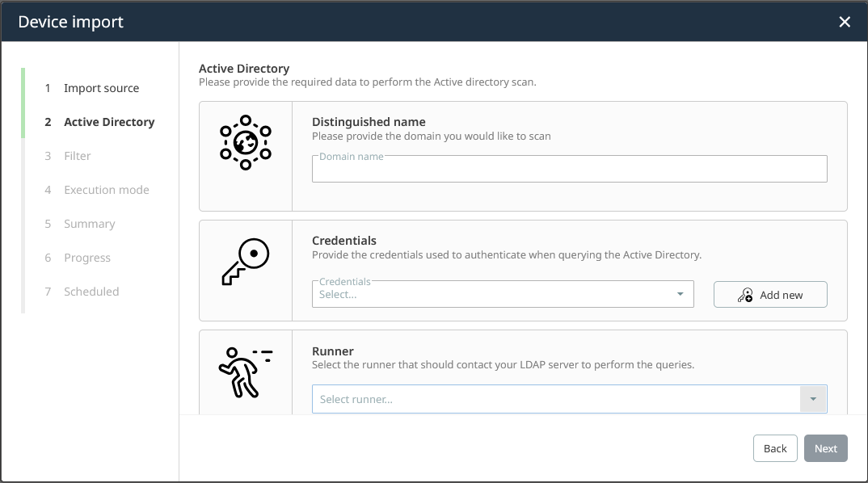Jump to the Filter step

78,156
